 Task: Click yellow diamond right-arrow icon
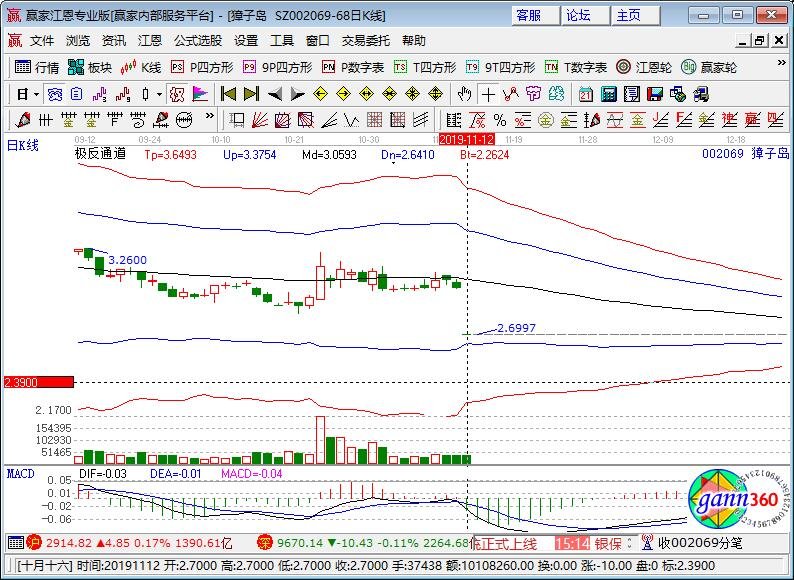coord(343,94)
